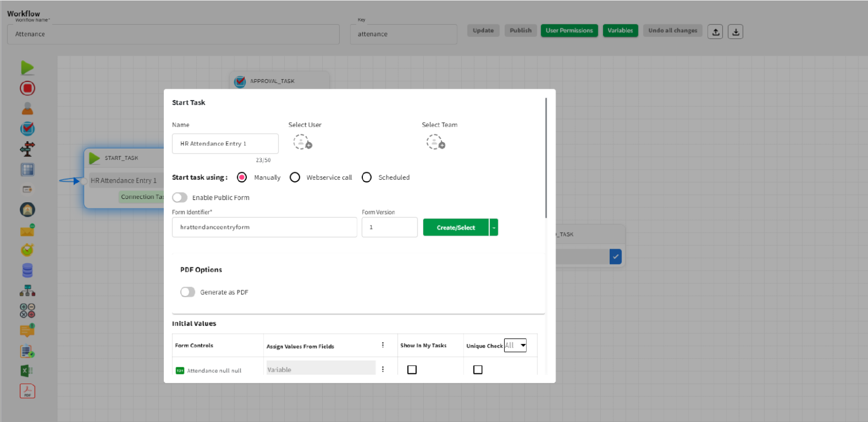Click the PDF task icon

tap(27, 390)
